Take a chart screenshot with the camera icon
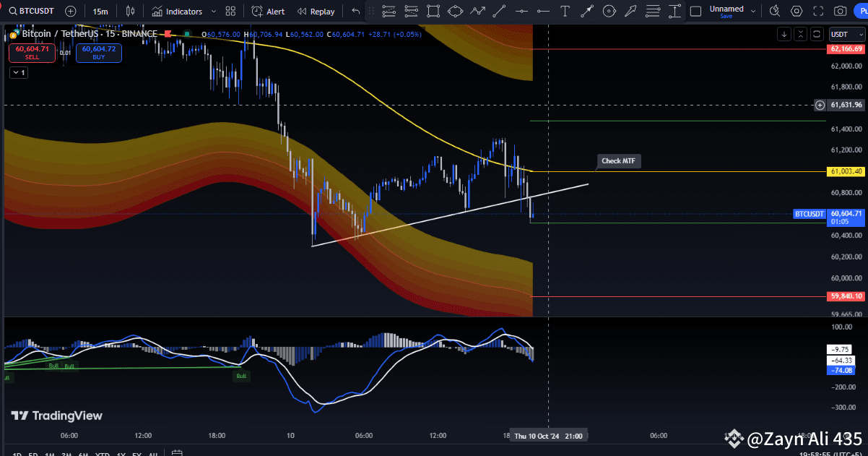 (x=839, y=11)
